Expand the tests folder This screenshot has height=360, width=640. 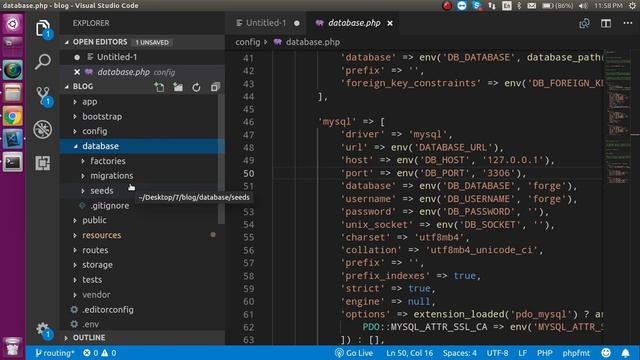[142, 280]
